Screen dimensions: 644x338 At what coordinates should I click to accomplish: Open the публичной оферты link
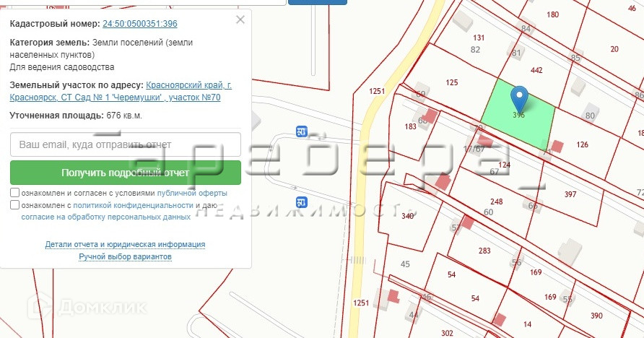[191, 194]
